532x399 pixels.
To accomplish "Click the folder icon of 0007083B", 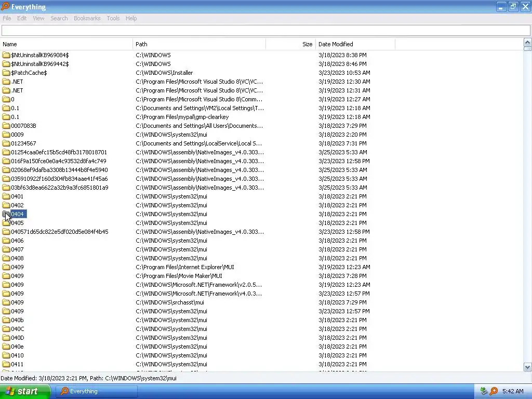I will pyautogui.click(x=6, y=126).
